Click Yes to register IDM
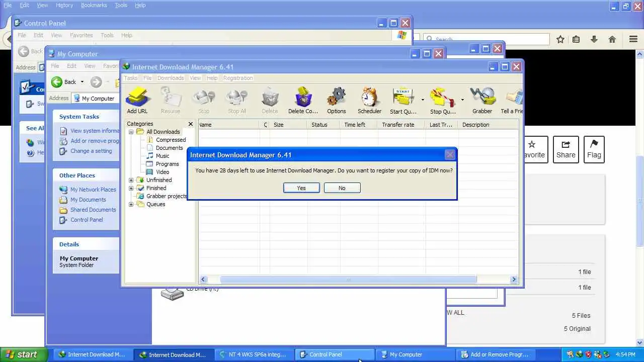 coord(301,188)
